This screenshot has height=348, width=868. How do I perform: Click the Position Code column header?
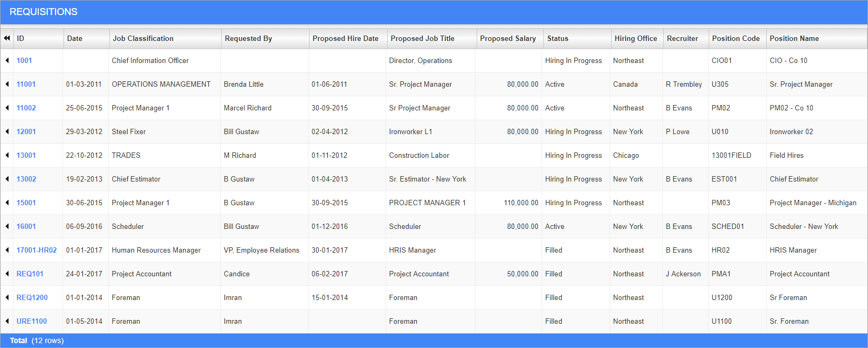point(736,38)
